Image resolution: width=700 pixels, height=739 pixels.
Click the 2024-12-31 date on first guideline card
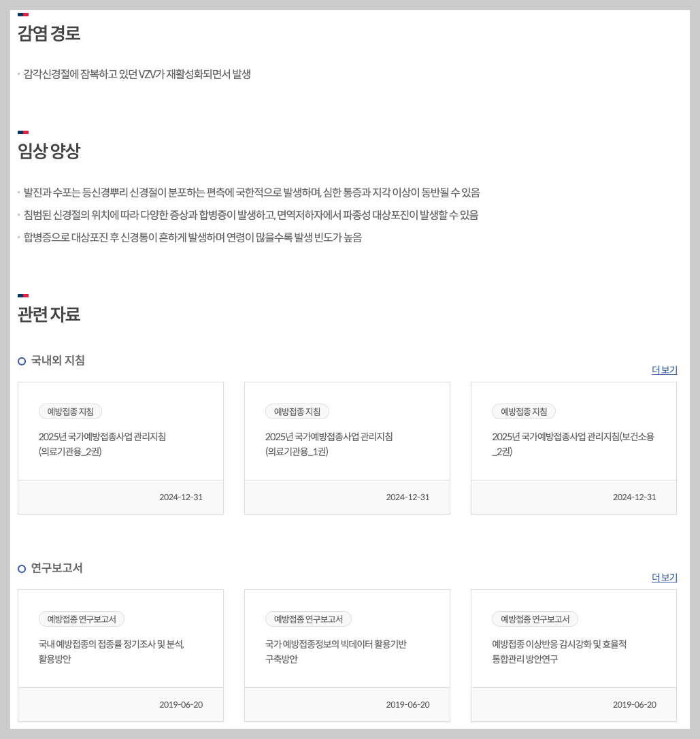click(180, 497)
